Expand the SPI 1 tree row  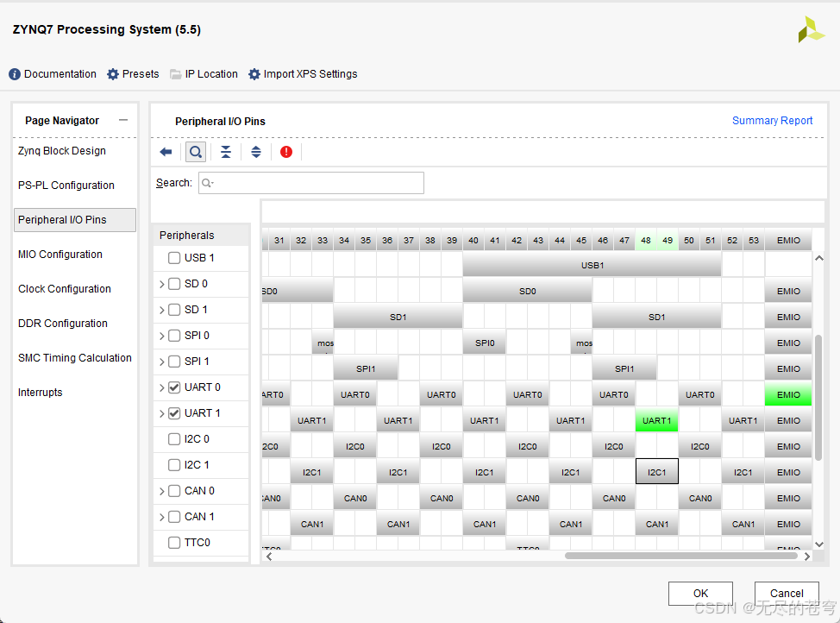(x=162, y=362)
